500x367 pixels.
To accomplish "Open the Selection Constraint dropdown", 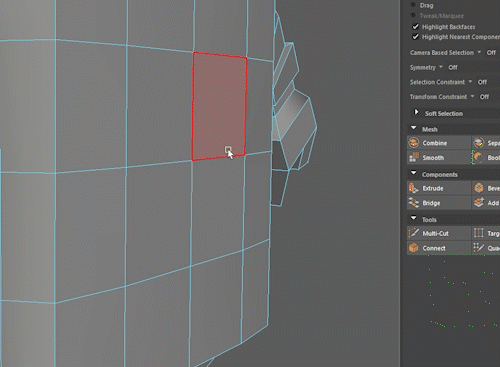I will pos(470,82).
